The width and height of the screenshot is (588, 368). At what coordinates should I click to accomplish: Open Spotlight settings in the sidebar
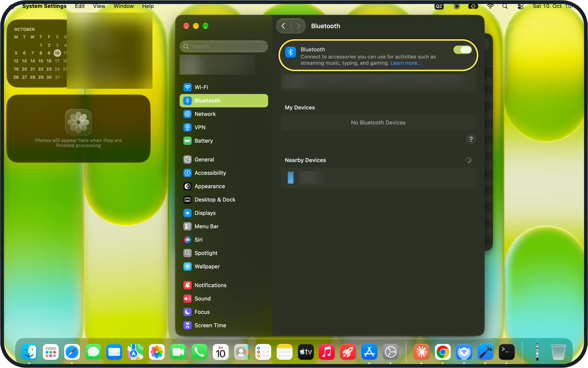[224, 253]
